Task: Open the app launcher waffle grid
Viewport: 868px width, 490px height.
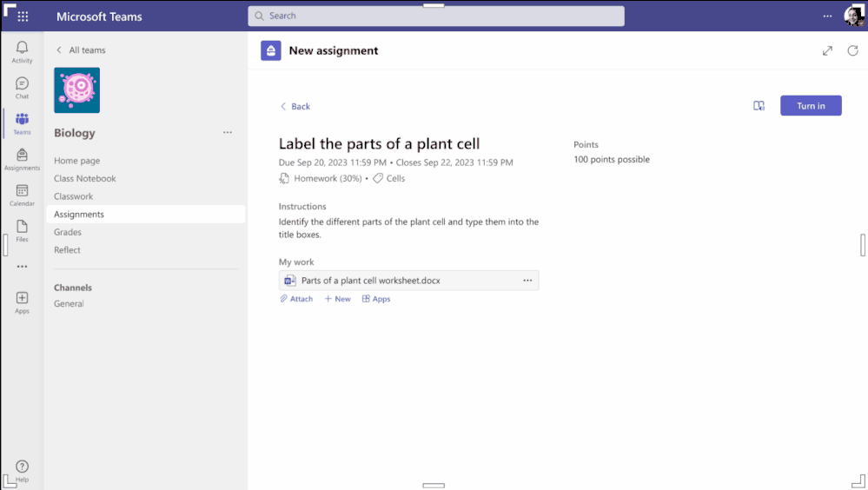Action: pyautogui.click(x=23, y=17)
